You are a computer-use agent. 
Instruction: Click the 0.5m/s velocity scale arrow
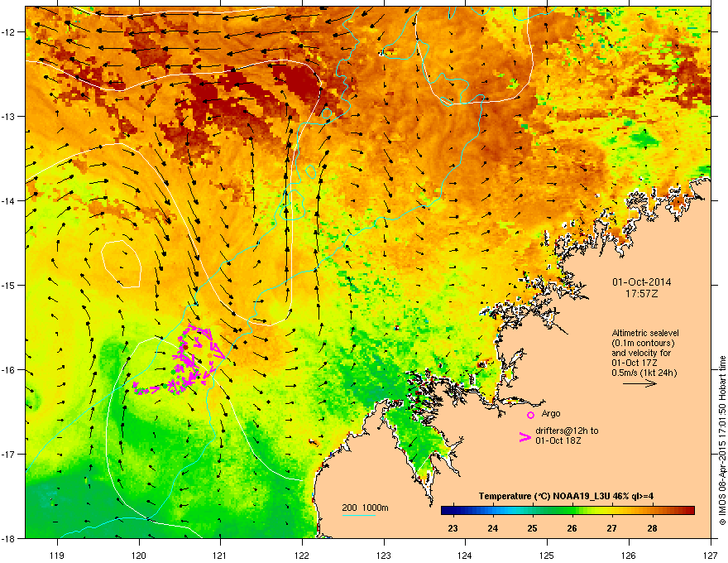[x=639, y=383]
